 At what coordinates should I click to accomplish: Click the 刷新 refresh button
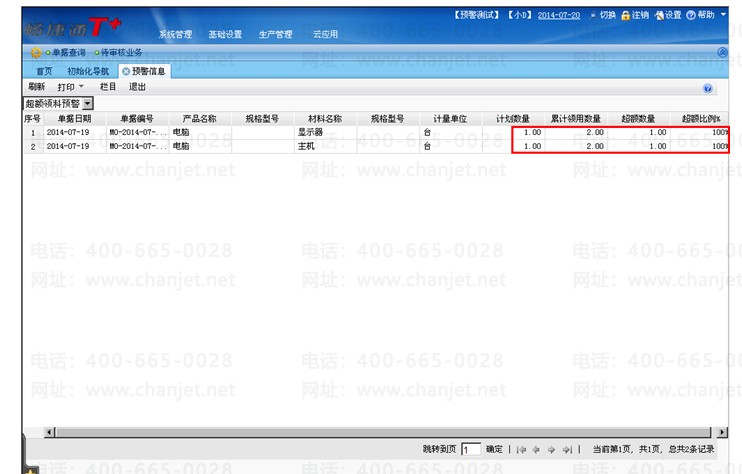36,87
